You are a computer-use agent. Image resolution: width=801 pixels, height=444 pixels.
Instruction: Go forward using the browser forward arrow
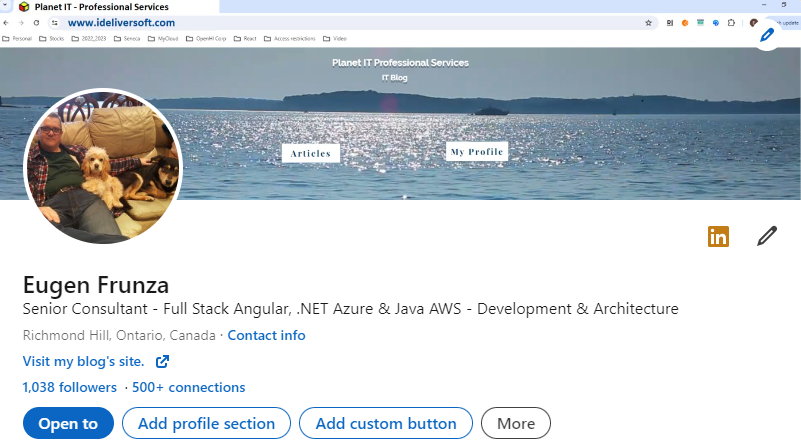(21, 23)
